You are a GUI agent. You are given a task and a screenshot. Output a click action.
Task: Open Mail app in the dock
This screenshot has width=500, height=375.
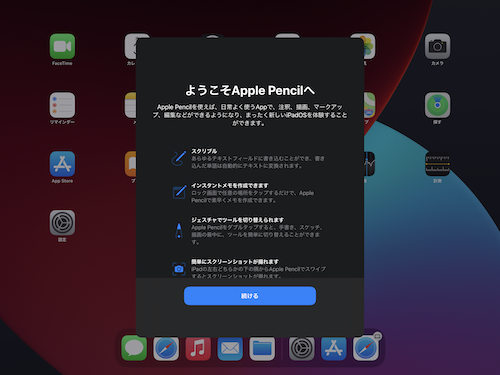(x=230, y=348)
